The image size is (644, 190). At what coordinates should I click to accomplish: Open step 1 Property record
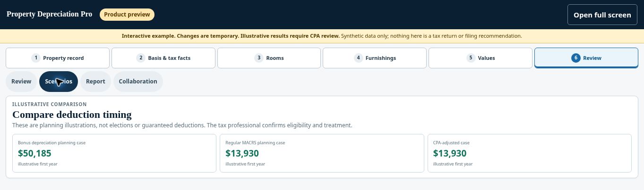click(58, 58)
